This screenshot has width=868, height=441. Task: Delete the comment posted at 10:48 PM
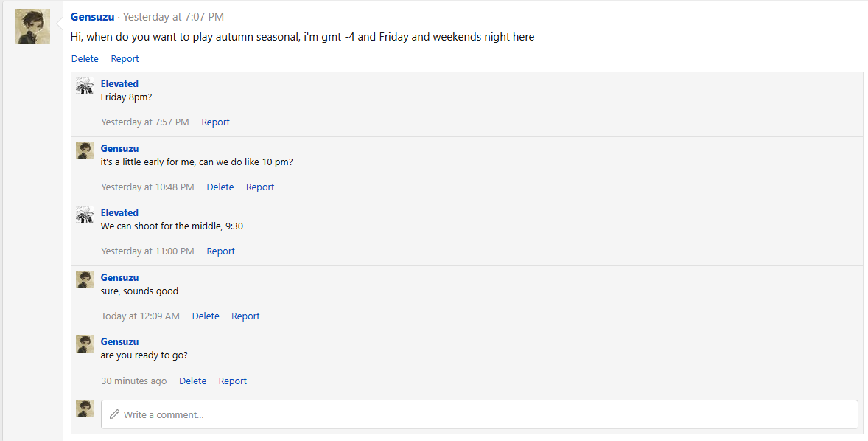click(220, 187)
